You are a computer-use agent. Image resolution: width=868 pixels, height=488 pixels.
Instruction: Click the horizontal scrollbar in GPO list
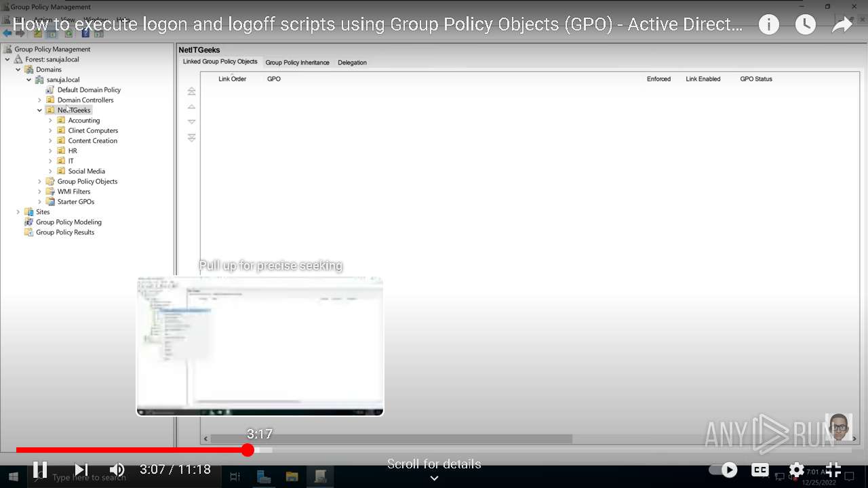(391, 439)
